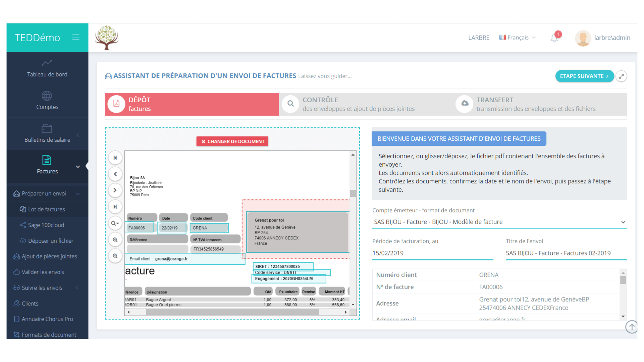Expand assistant to fullscreen
The width and height of the screenshot is (644, 362).
tap(621, 76)
